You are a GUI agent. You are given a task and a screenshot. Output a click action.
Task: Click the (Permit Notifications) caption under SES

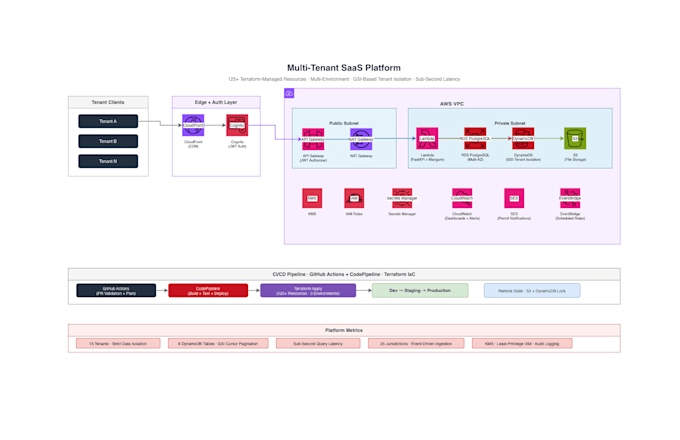click(514, 218)
